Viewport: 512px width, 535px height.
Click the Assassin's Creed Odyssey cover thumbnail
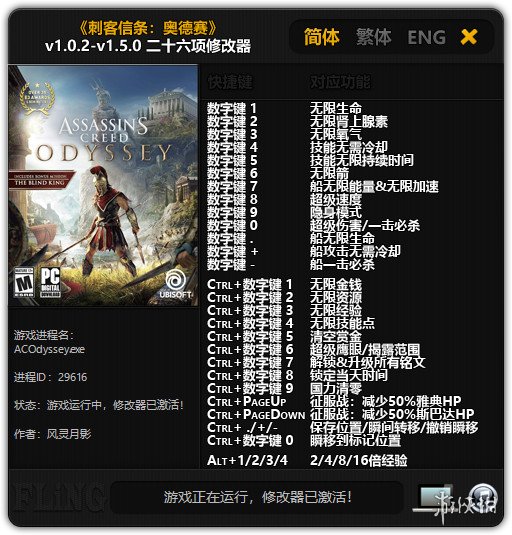pyautogui.click(x=103, y=185)
